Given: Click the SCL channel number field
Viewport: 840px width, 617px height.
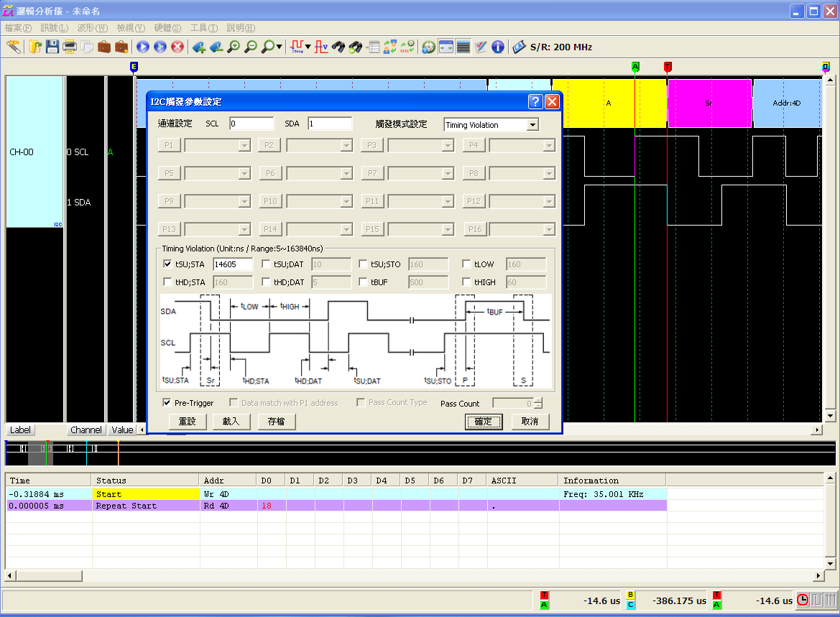Looking at the screenshot, I should point(251,124).
